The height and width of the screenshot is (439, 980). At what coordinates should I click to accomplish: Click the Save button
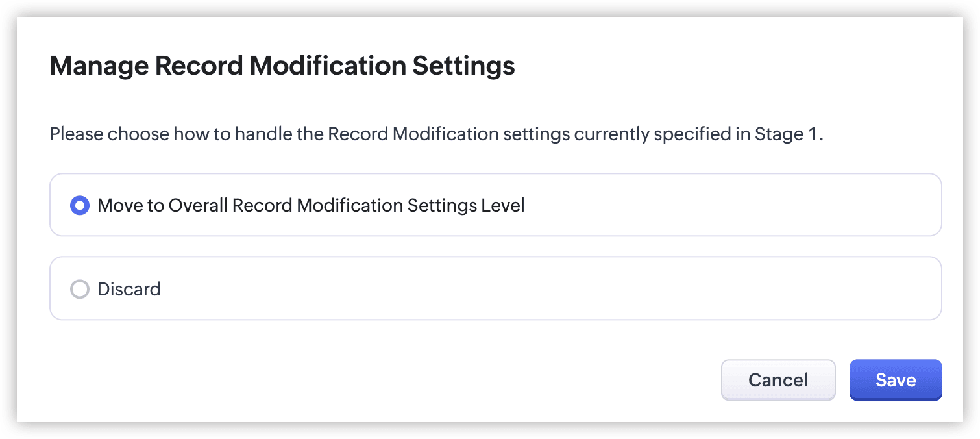pos(896,380)
